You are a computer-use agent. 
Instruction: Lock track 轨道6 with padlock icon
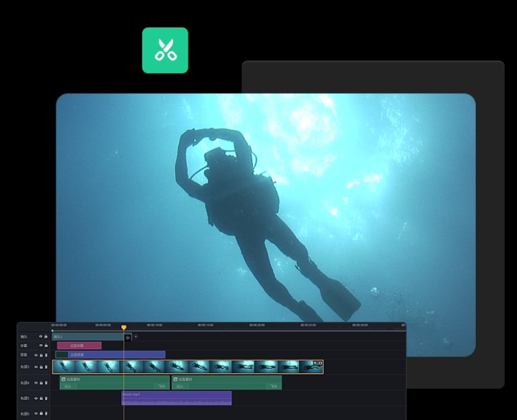point(42,414)
